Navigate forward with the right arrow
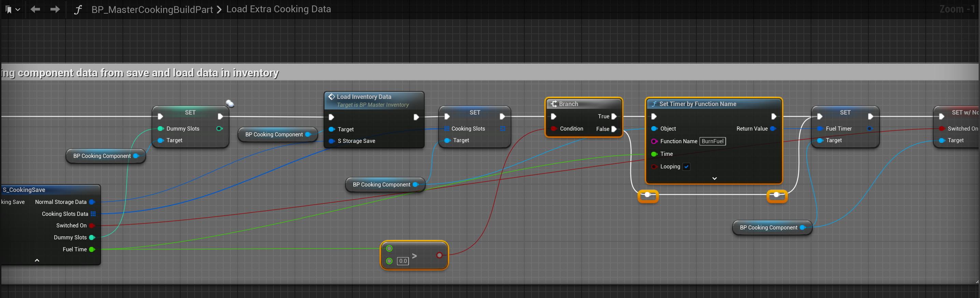The image size is (980, 298). [55, 9]
